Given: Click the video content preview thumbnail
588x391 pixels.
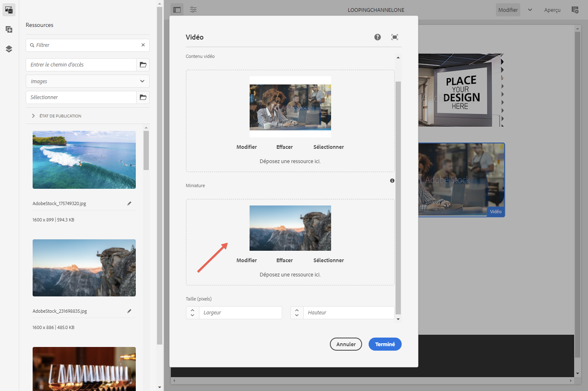Looking at the screenshot, I should pyautogui.click(x=290, y=107).
